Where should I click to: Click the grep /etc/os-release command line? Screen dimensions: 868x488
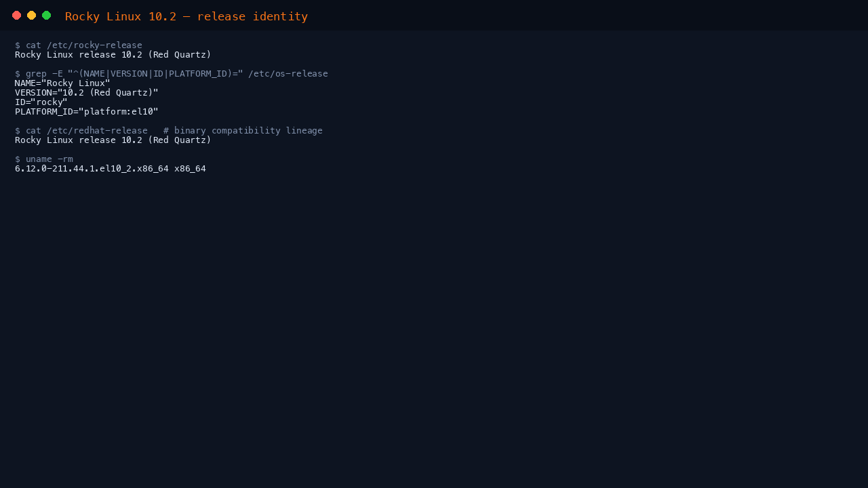tap(172, 74)
